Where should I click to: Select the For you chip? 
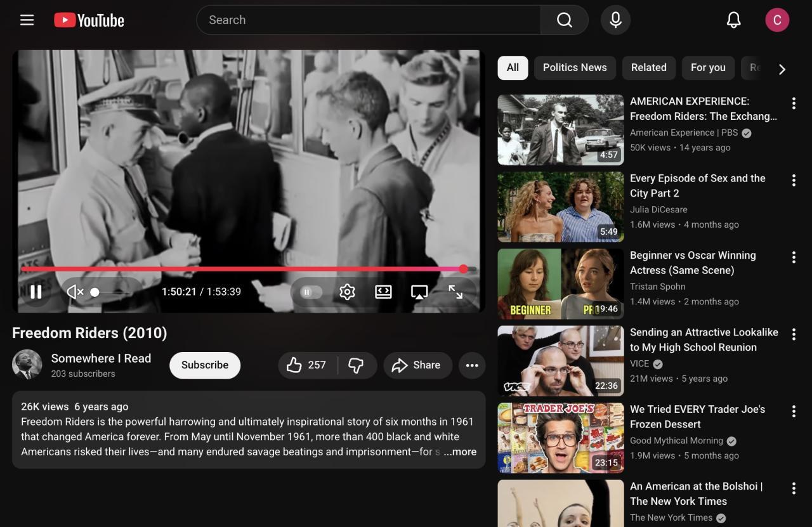[708, 68]
